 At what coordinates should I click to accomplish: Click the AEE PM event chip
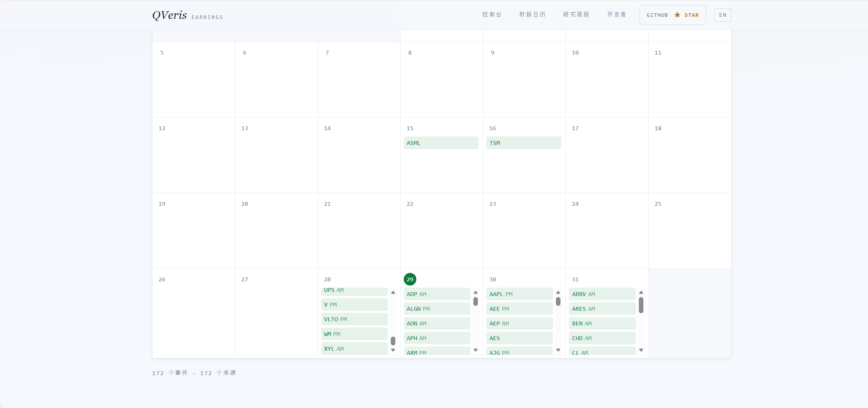click(520, 309)
